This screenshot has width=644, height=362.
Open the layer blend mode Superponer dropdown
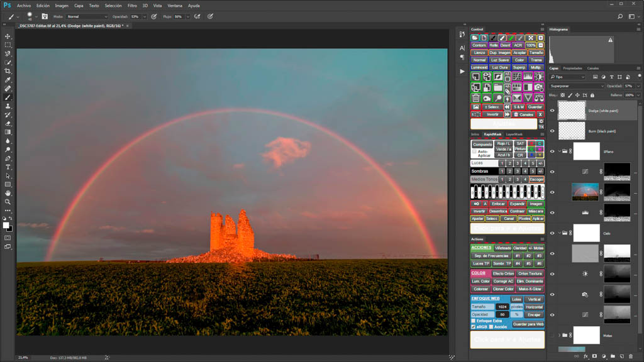click(x=577, y=86)
